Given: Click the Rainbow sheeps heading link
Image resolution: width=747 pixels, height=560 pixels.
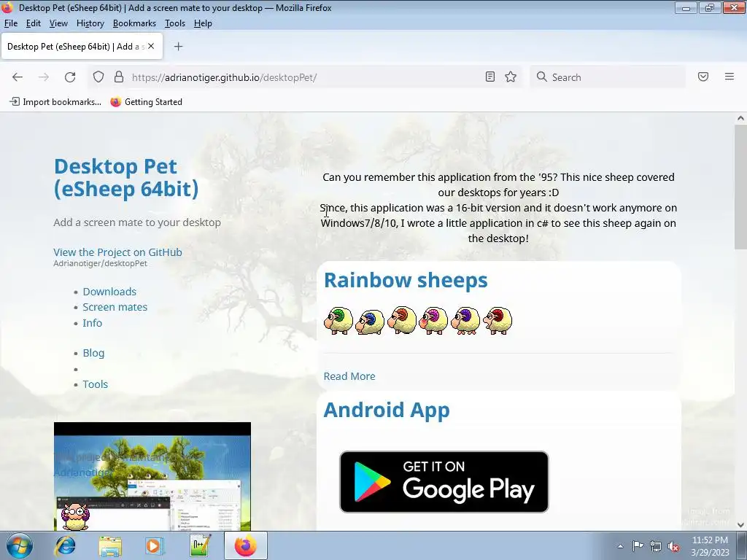Looking at the screenshot, I should point(406,280).
